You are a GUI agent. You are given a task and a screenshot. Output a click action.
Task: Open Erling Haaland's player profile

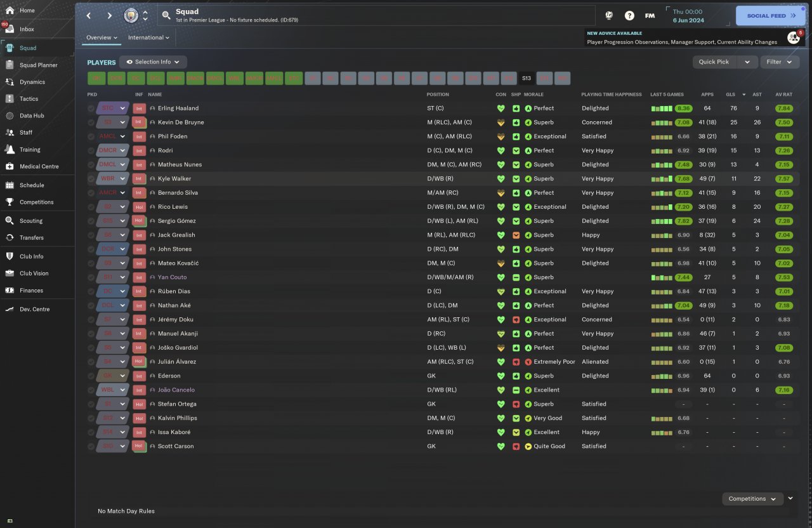[x=178, y=109]
